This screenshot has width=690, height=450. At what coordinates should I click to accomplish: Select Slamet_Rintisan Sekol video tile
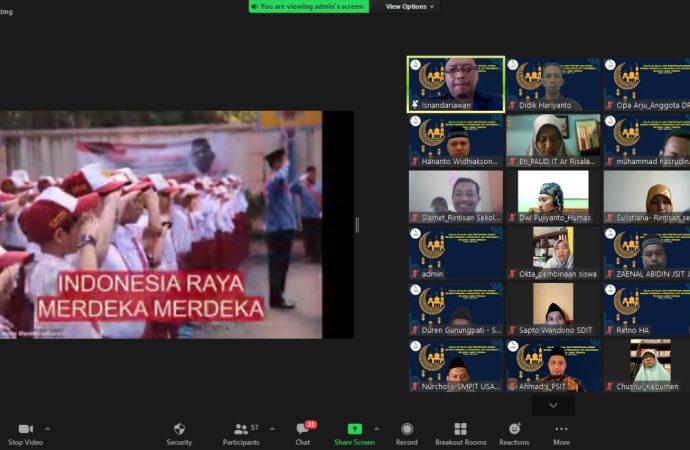pyautogui.click(x=456, y=197)
